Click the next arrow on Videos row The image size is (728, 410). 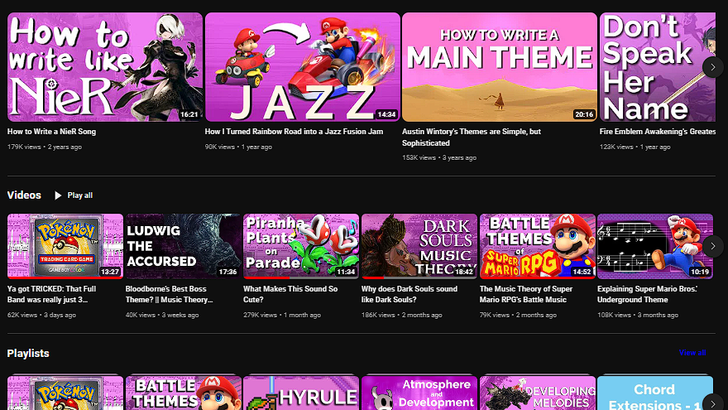point(712,246)
